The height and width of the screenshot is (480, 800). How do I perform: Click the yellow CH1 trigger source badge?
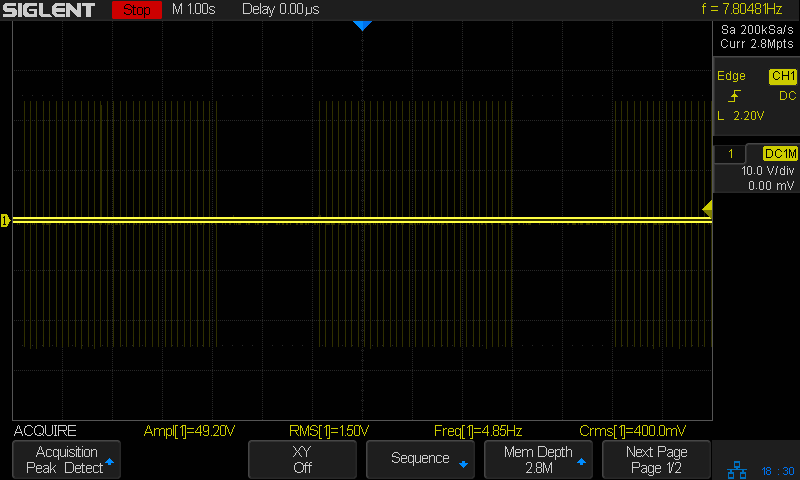(x=782, y=76)
